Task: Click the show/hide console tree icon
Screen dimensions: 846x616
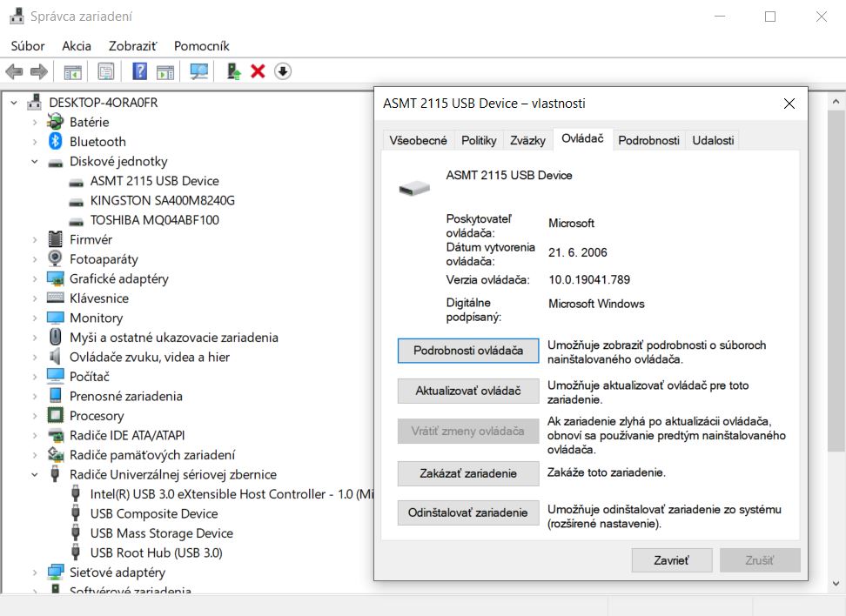Action: click(73, 71)
